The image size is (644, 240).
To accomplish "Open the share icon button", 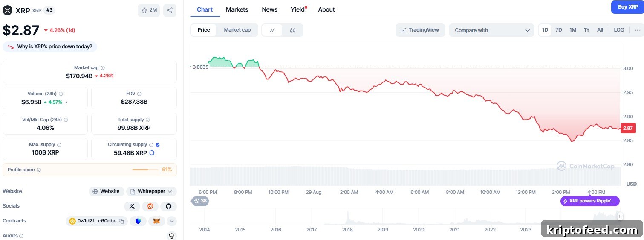I will click(170, 10).
